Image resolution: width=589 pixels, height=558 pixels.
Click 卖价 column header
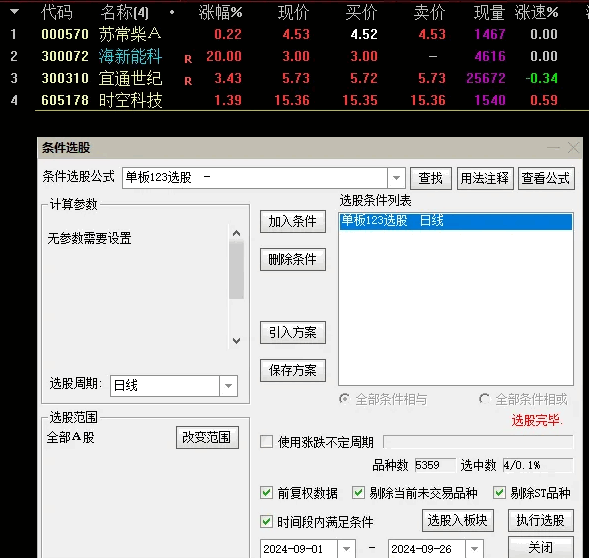(429, 13)
